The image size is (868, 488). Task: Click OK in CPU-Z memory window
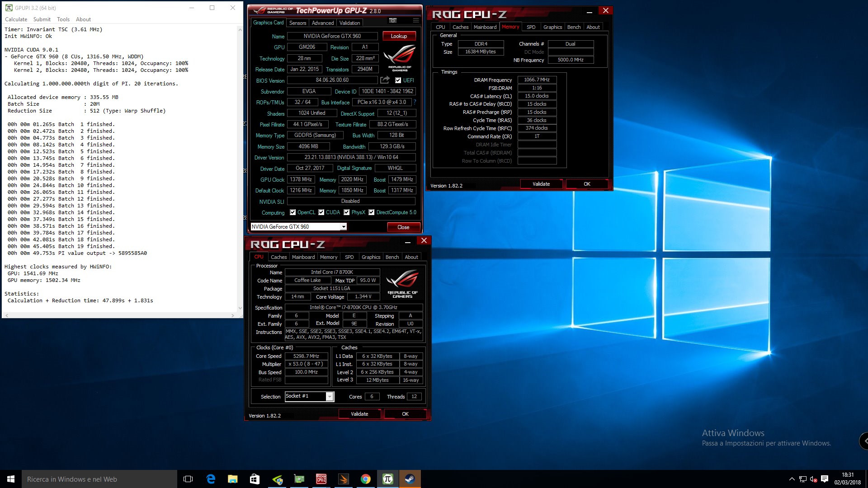click(587, 184)
